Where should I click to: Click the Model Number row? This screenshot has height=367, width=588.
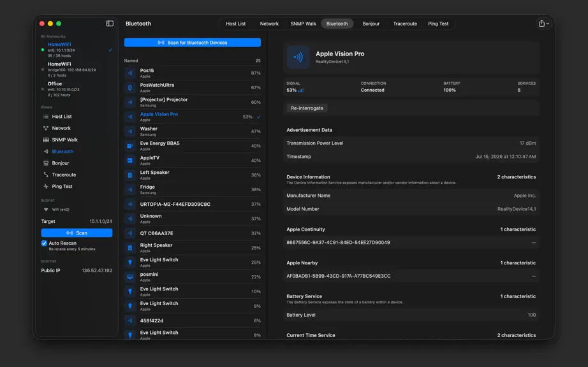[411, 209]
